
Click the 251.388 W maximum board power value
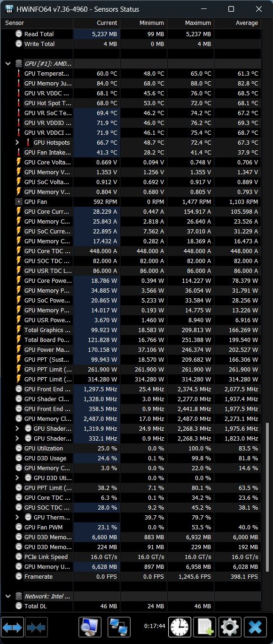tap(196, 340)
